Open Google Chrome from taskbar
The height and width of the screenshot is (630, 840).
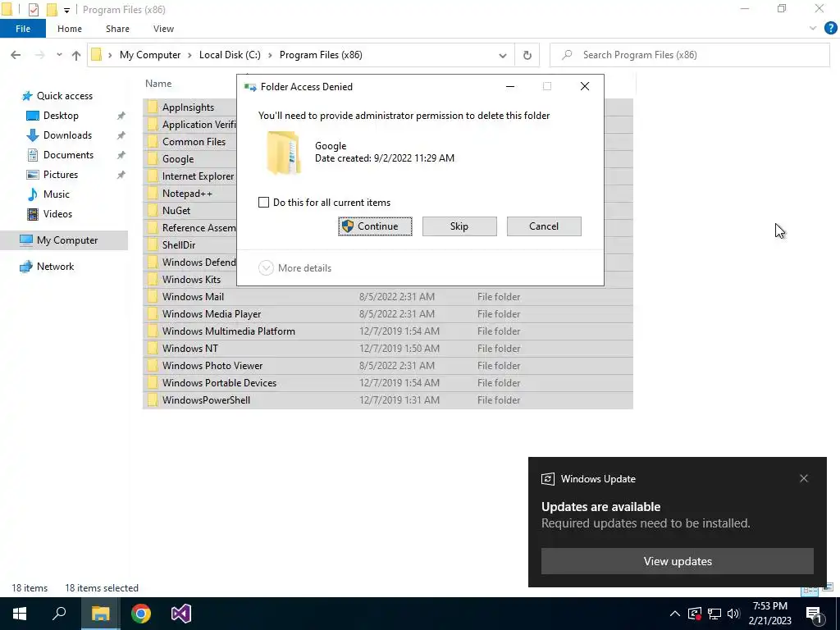(141, 614)
